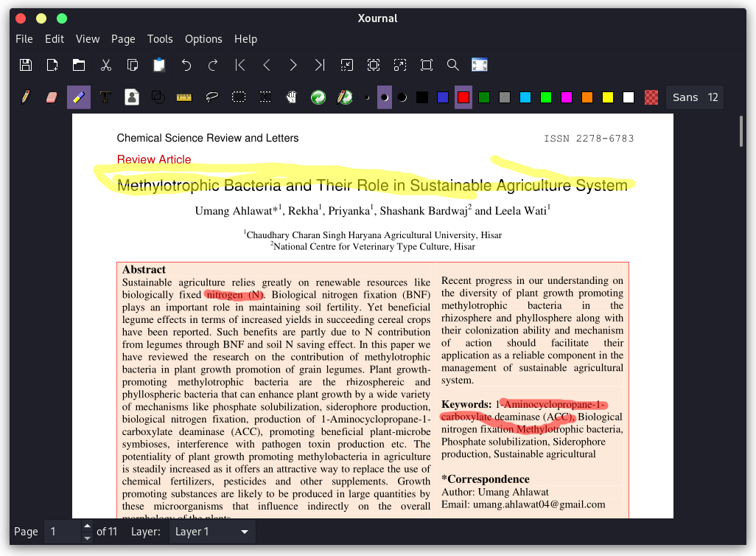The width and height of the screenshot is (756, 556).
Task: Open the Tools menu
Action: (160, 39)
